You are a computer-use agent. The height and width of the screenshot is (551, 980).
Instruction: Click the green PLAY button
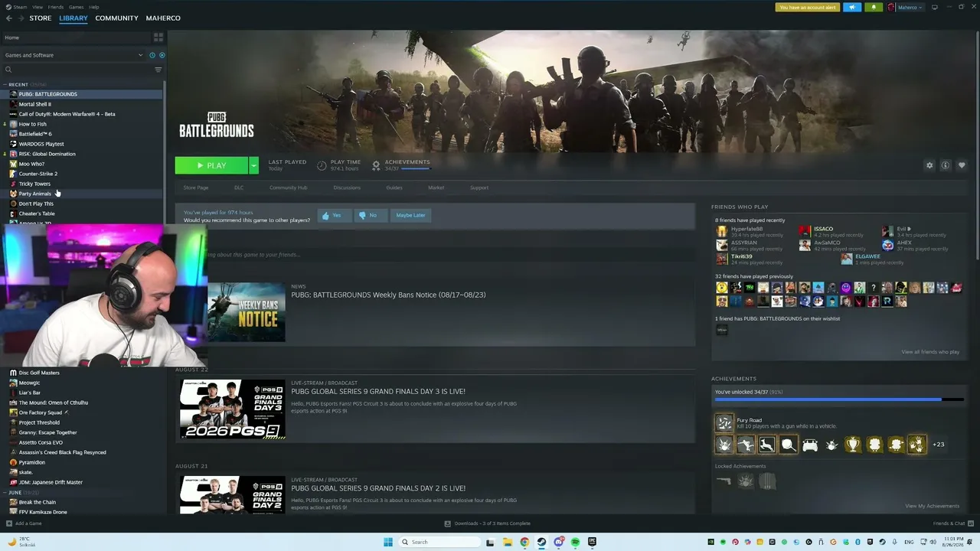[211, 165]
